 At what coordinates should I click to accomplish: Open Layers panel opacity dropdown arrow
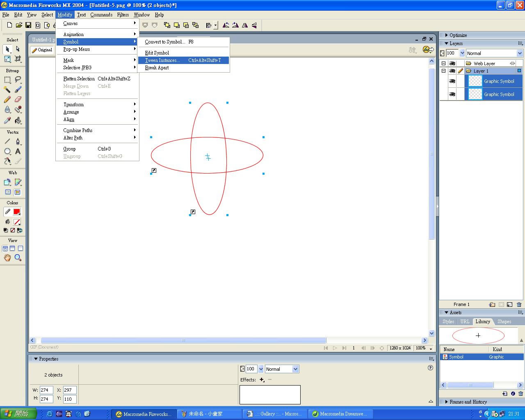[x=462, y=53]
